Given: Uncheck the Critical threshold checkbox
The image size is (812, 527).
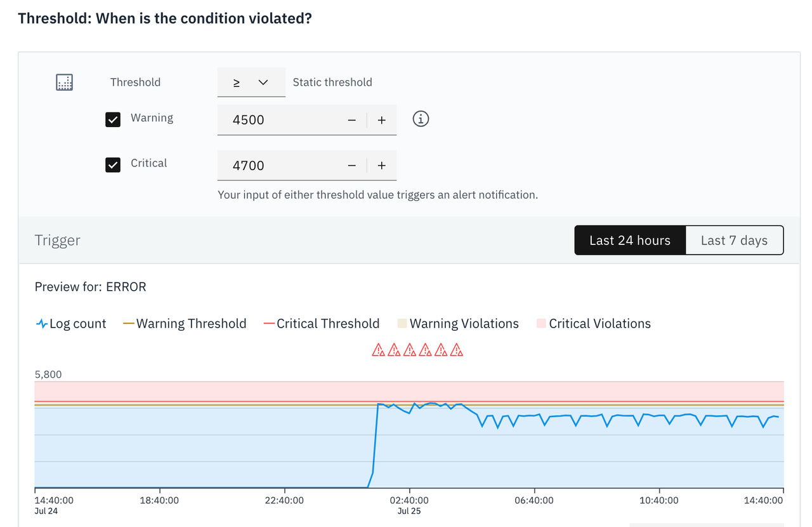Looking at the screenshot, I should [113, 165].
